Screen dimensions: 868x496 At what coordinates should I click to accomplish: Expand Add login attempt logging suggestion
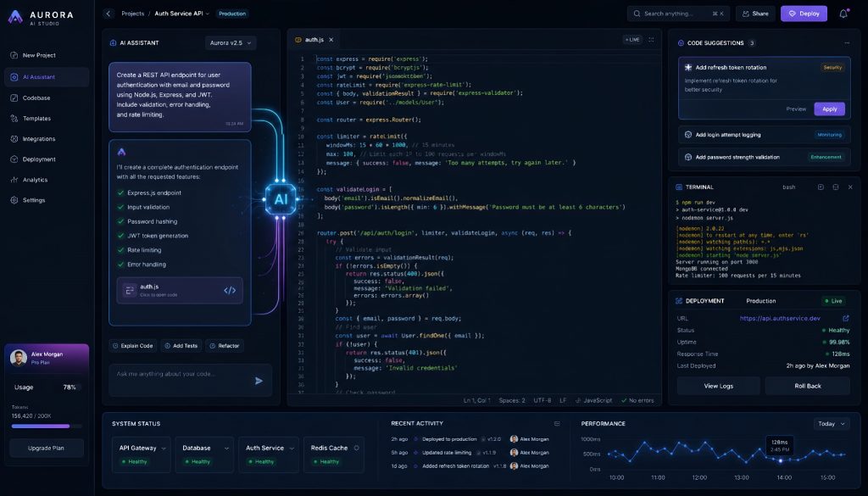click(764, 135)
